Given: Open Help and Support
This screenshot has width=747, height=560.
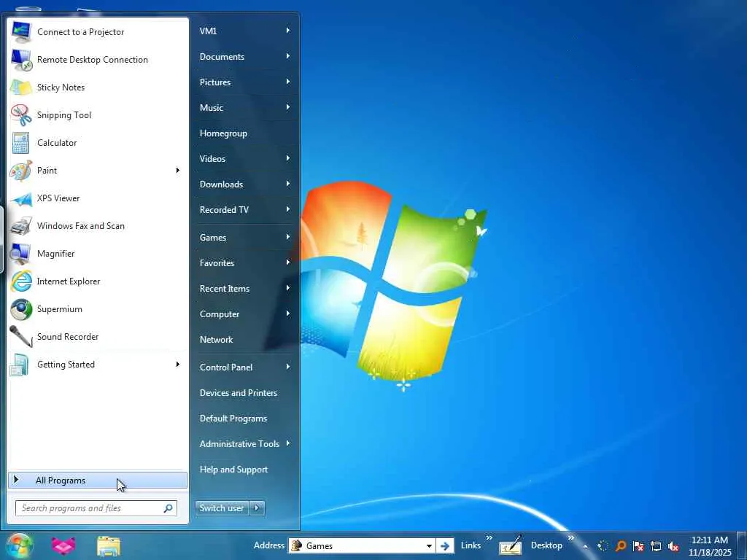Looking at the screenshot, I should (245, 470).
